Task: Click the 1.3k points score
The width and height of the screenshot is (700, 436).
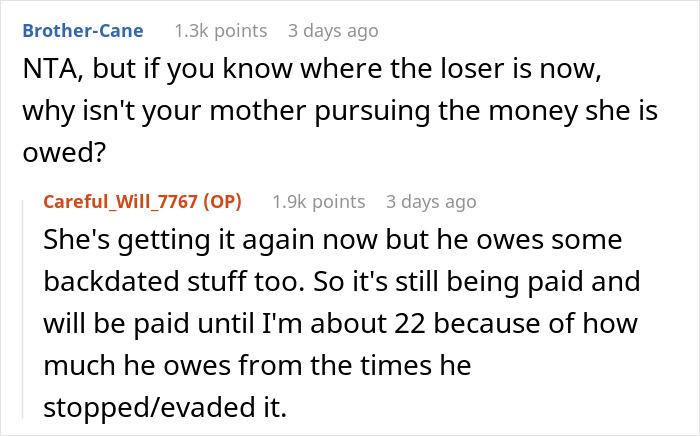Action: tap(220, 31)
